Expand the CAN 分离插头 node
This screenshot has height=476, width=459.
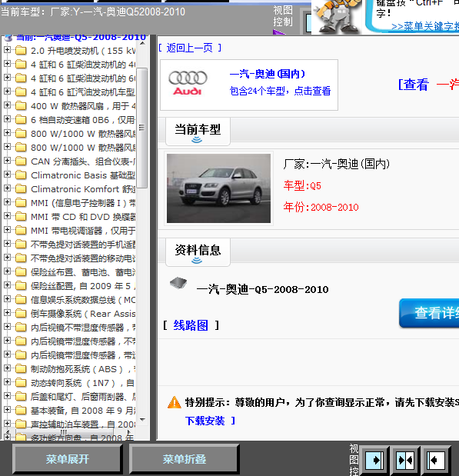[x=7, y=161]
